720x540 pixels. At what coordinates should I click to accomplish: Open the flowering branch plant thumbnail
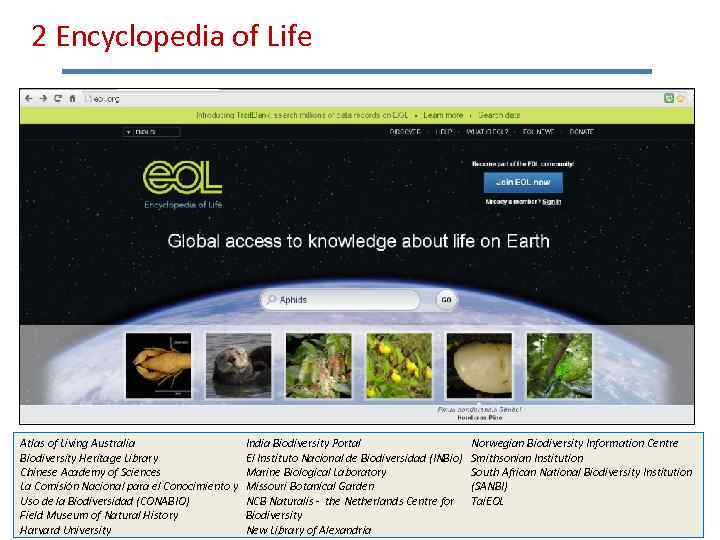(319, 366)
